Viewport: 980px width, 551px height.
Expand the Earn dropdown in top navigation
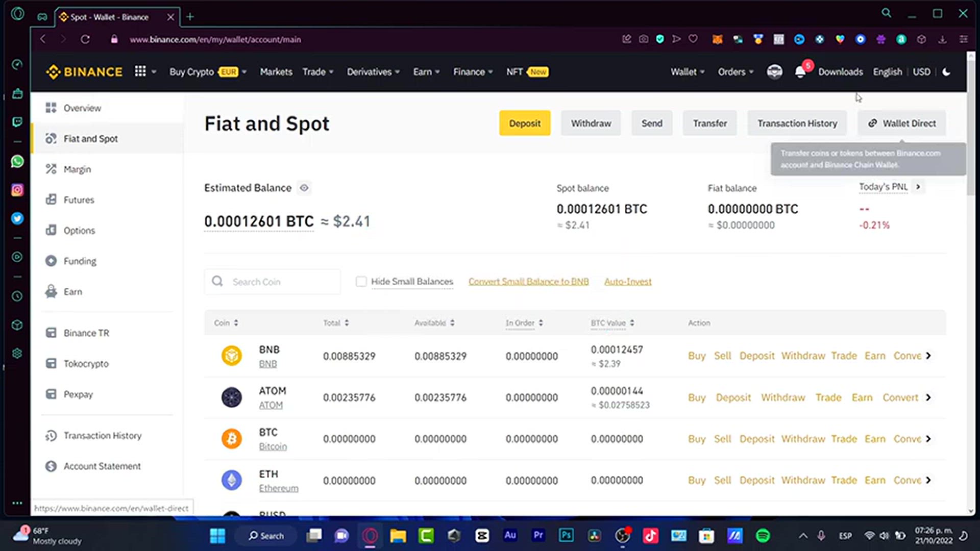426,72
